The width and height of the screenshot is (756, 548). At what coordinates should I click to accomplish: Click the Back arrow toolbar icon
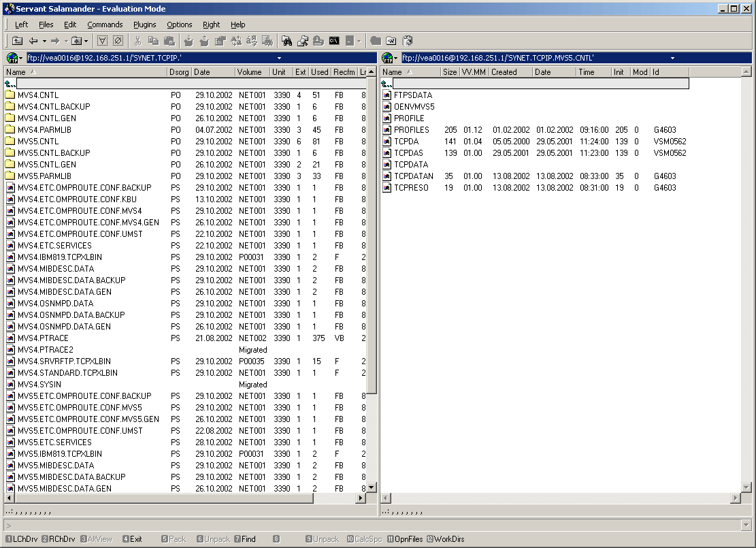33,41
